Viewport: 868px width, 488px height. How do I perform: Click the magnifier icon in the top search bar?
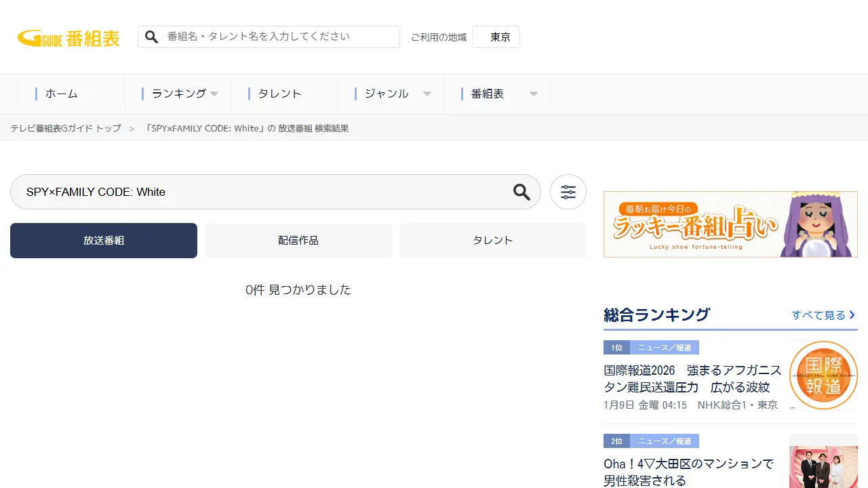tap(152, 37)
